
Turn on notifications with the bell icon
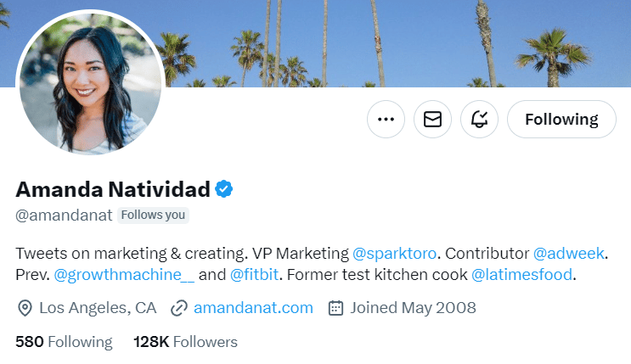coord(479,120)
